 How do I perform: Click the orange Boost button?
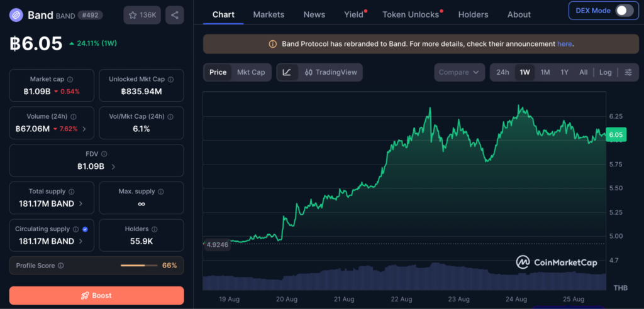pyautogui.click(x=96, y=295)
